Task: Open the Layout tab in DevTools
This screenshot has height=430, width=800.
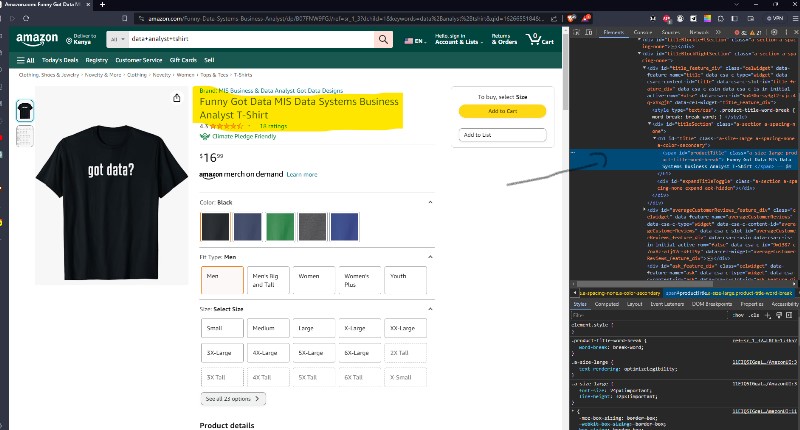Action: tap(634, 304)
